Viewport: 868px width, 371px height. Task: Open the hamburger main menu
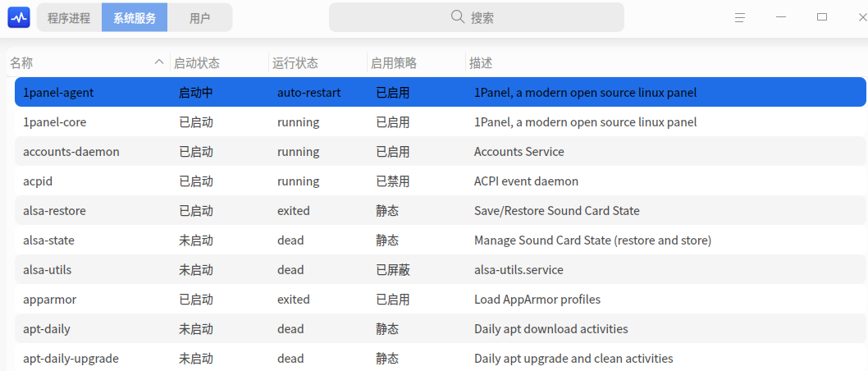[x=739, y=18]
